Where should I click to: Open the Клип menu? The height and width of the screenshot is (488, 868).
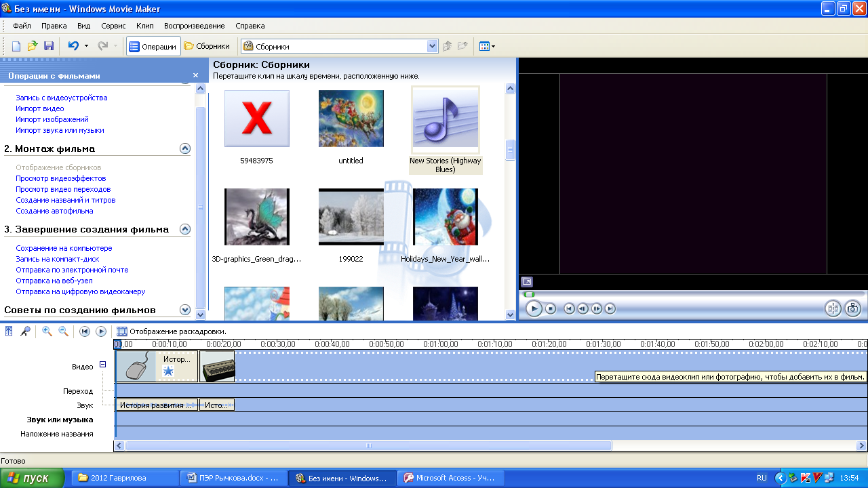(x=144, y=26)
